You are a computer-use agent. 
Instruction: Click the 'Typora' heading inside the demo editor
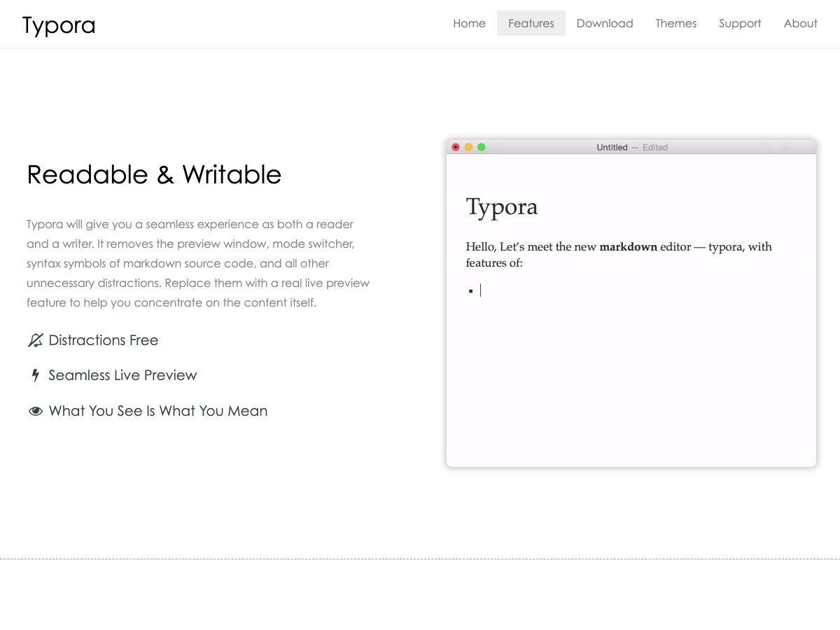coord(502,207)
